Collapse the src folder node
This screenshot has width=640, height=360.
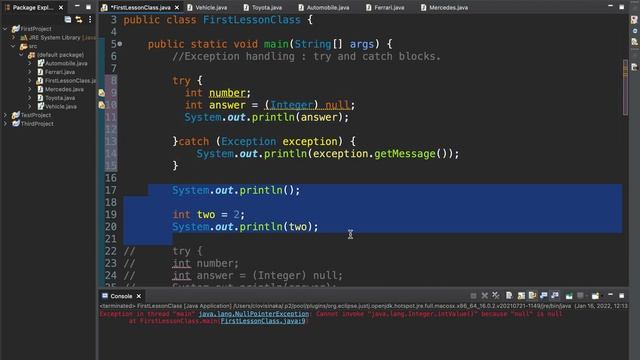pyautogui.click(x=13, y=46)
